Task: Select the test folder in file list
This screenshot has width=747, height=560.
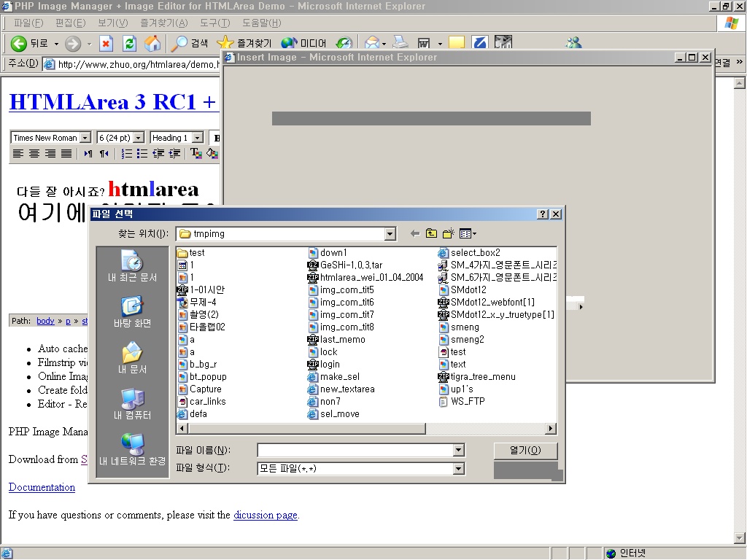Action: (x=190, y=252)
